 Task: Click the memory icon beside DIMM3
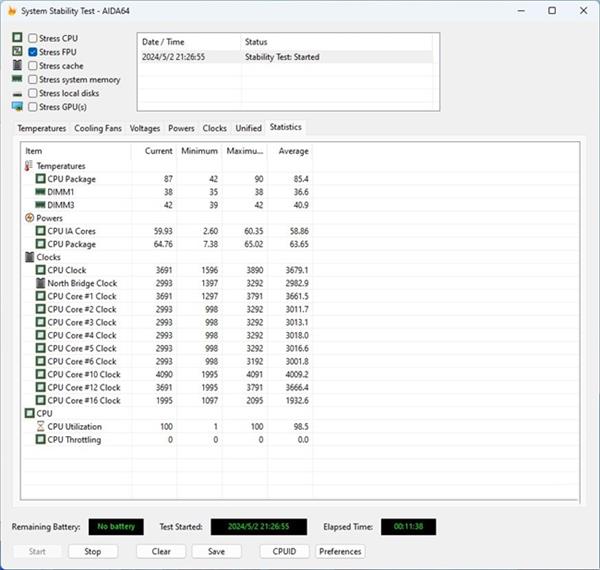tap(40, 205)
